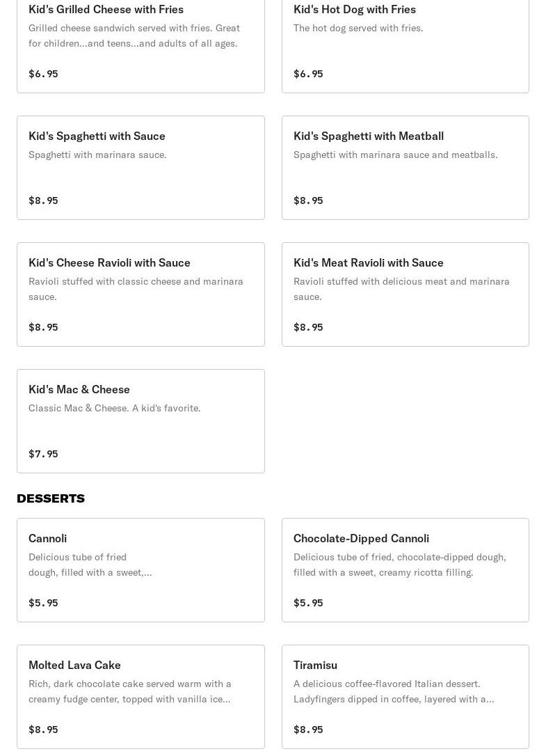
Task: Open Kid's Grilled Cheese with Fries item
Action: [140, 46]
